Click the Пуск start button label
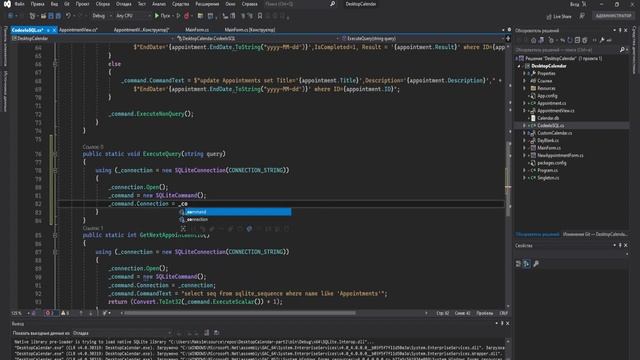Viewport: 640px width, 360px height. coord(165,16)
